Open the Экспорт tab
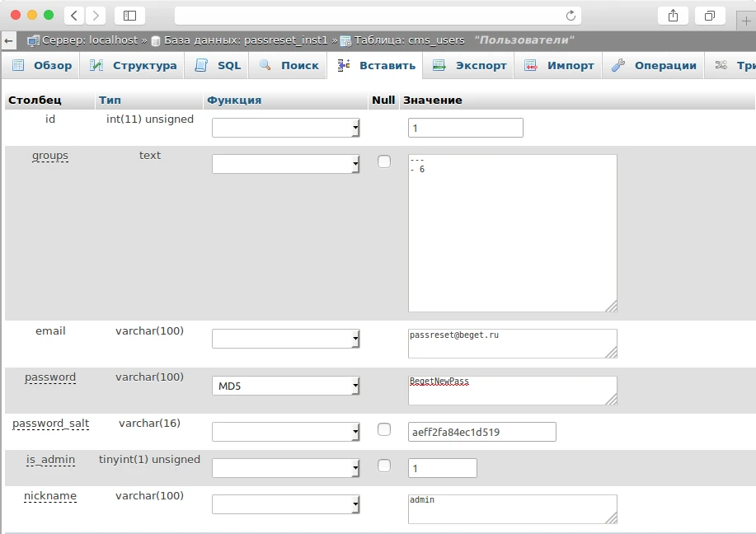Image resolution: width=756 pixels, height=534 pixels. tap(470, 66)
